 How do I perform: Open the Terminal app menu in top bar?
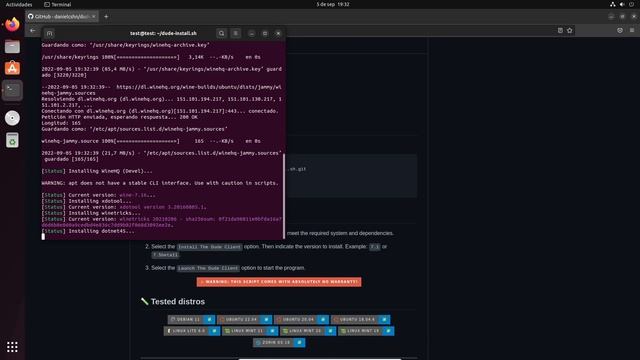[x=58, y=4]
